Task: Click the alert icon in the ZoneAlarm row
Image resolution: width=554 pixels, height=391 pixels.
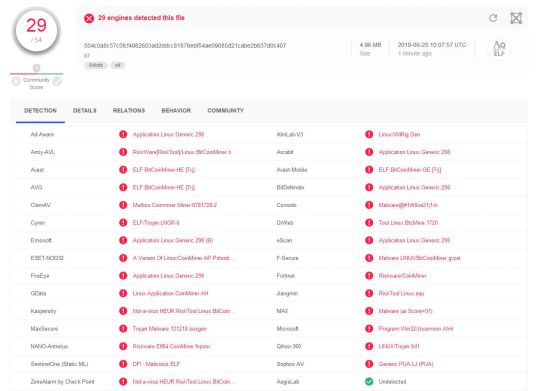Action: (123, 381)
